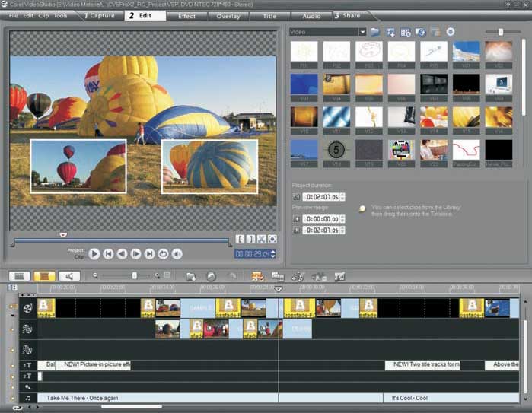Click the Mark-in bracket button

tap(240, 239)
